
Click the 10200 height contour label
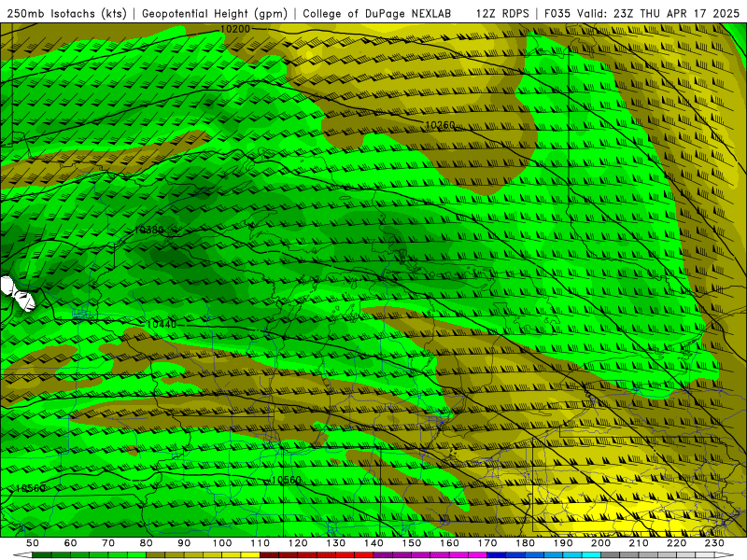[x=235, y=29]
